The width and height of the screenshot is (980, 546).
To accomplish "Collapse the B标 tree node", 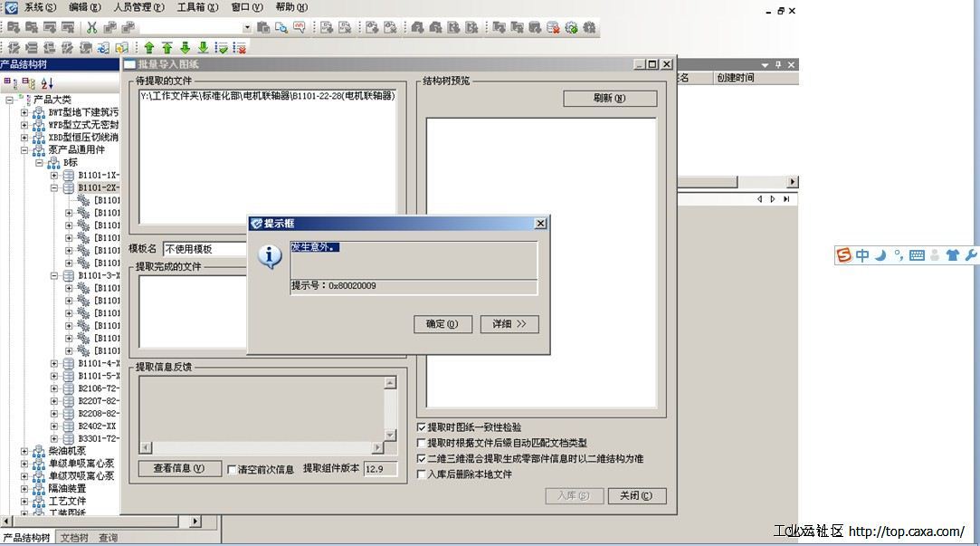I will [x=39, y=163].
